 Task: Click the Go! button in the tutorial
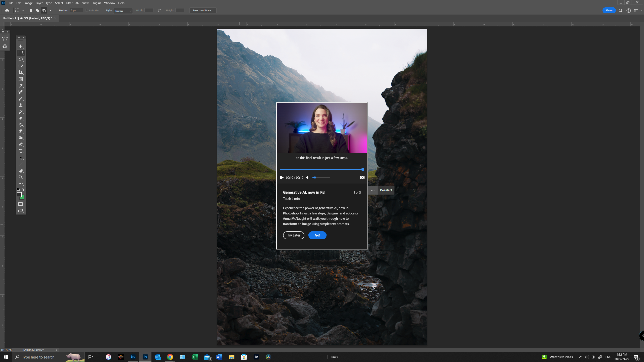click(x=317, y=235)
